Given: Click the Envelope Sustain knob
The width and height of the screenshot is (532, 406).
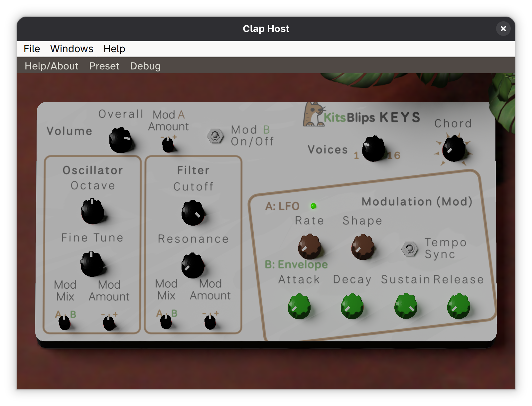Looking at the screenshot, I should pyautogui.click(x=406, y=306).
